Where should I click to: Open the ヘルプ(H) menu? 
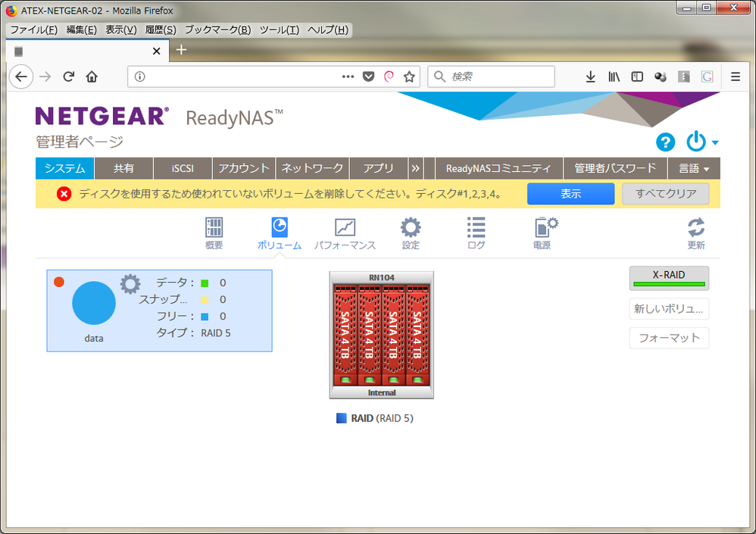point(328,30)
